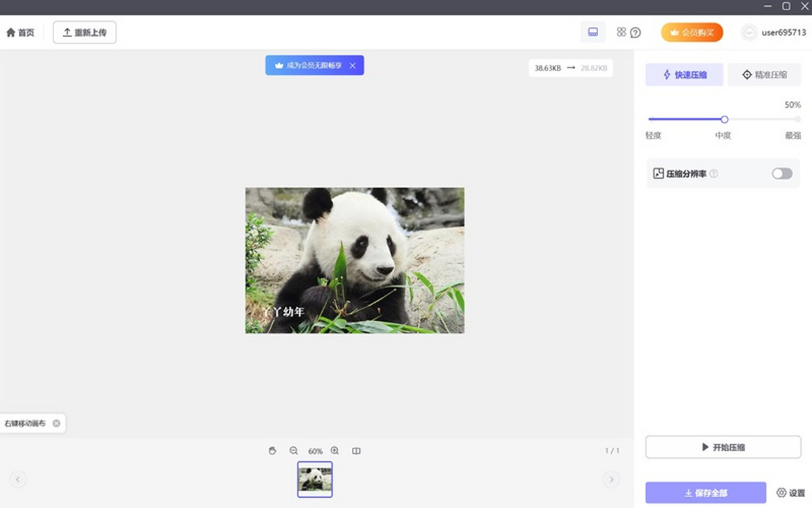Select the panda thumbnail in filmstrip
This screenshot has width=812, height=508.
[x=315, y=479]
